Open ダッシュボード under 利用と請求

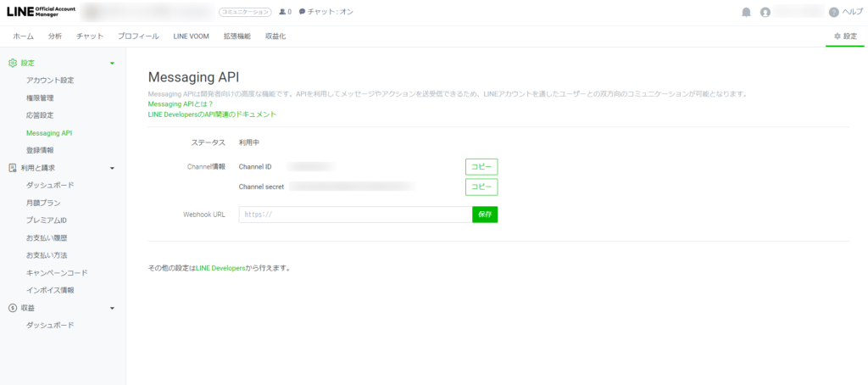(x=50, y=185)
